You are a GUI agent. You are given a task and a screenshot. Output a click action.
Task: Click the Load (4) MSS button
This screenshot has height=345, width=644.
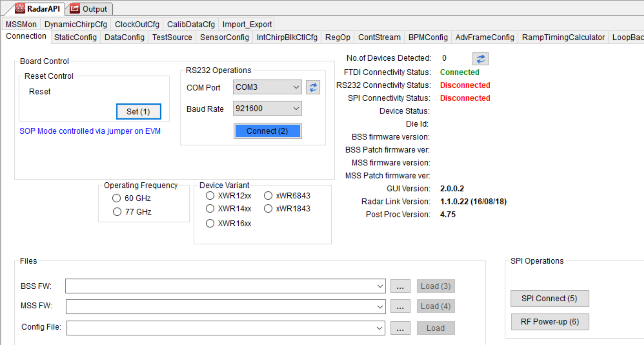(x=436, y=306)
